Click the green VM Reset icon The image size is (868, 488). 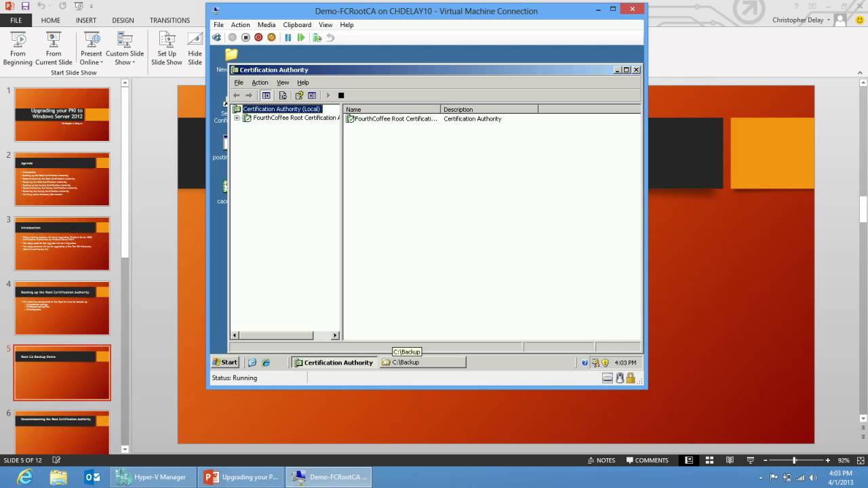click(x=301, y=37)
